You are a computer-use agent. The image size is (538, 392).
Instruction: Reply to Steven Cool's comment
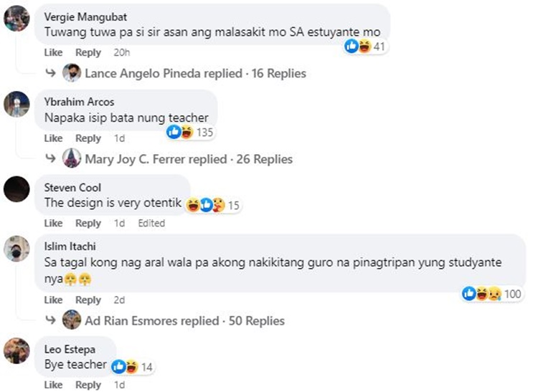click(x=88, y=223)
